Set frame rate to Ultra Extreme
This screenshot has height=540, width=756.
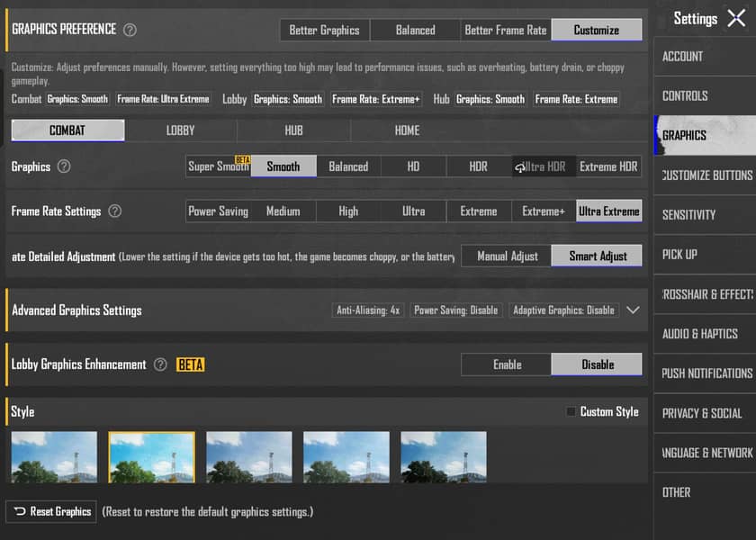click(x=608, y=211)
